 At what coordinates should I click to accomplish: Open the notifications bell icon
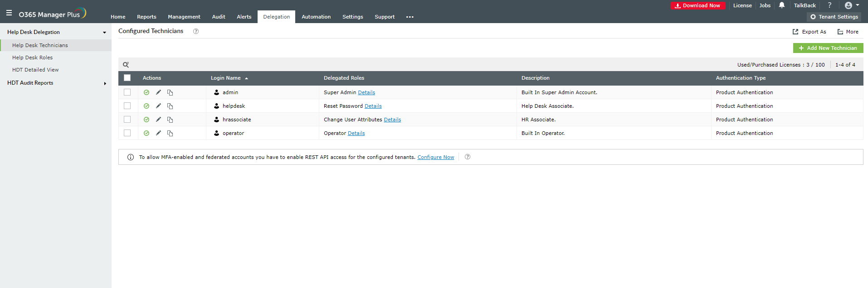click(x=782, y=5)
